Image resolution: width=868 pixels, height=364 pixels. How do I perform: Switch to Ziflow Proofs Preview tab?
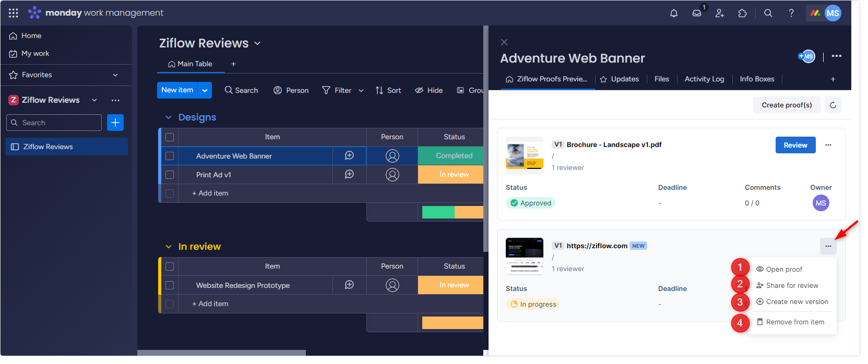546,79
